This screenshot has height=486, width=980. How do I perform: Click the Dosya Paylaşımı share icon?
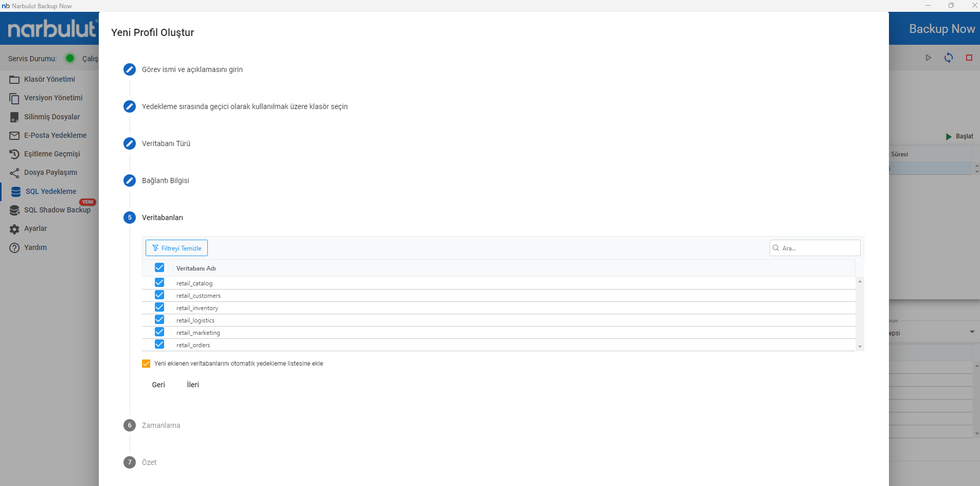14,173
